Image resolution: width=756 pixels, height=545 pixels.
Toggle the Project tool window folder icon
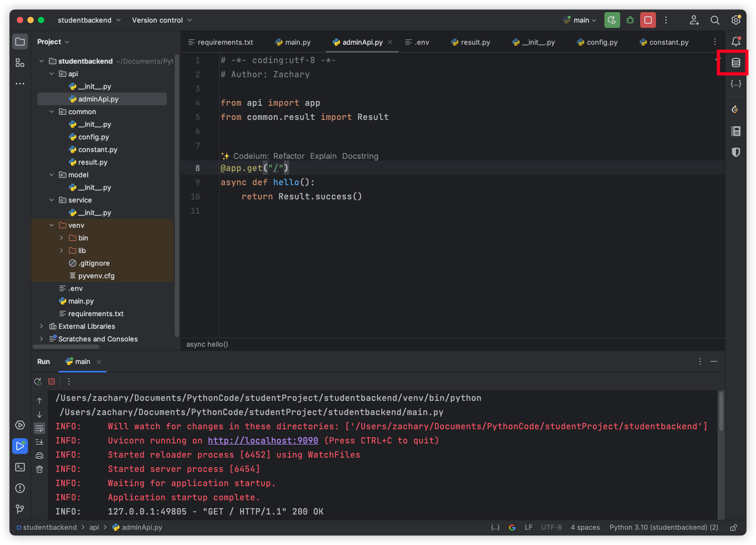pyautogui.click(x=20, y=42)
